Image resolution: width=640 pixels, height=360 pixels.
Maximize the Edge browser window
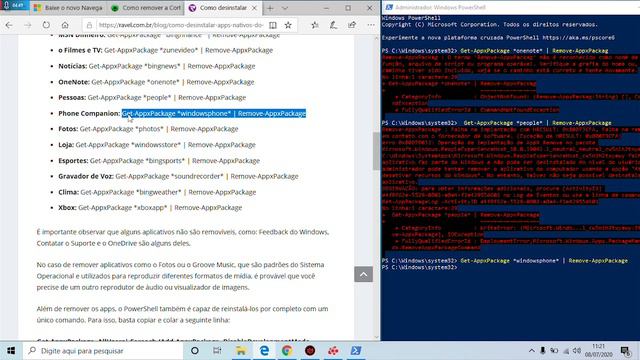pyautogui.click(x=348, y=8)
